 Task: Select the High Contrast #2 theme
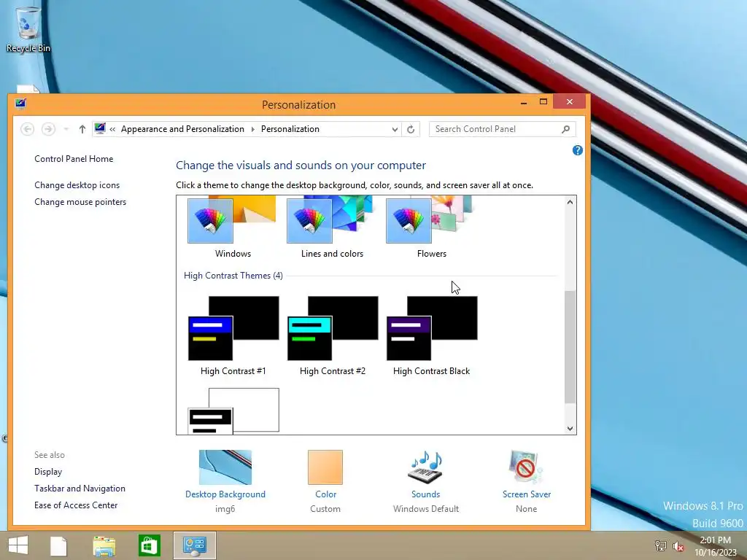[333, 336]
